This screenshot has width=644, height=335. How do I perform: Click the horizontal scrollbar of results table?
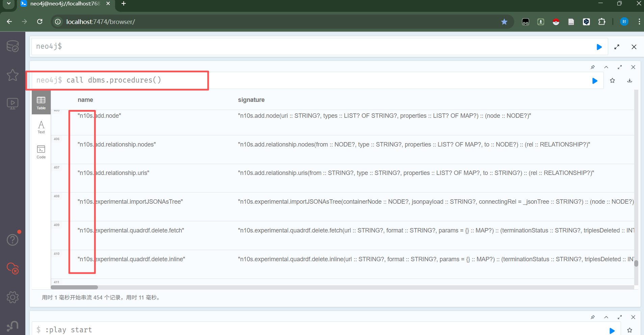pyautogui.click(x=74, y=287)
